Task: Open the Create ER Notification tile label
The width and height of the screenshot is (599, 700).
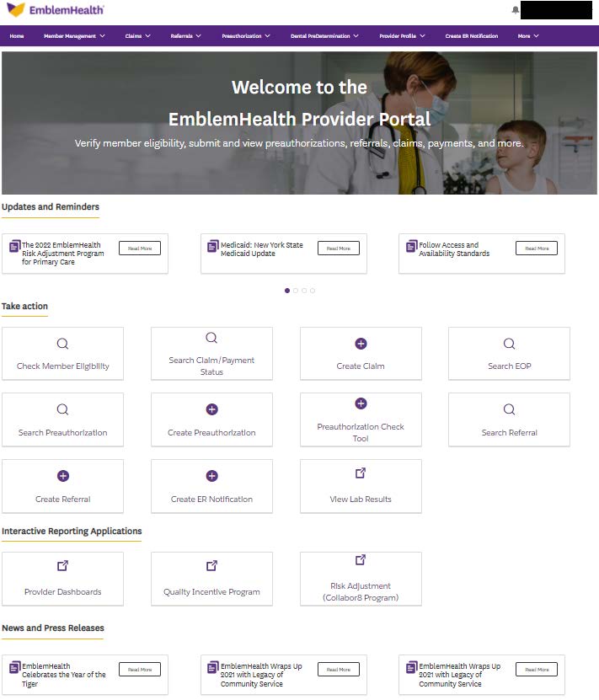Action: pyautogui.click(x=211, y=500)
